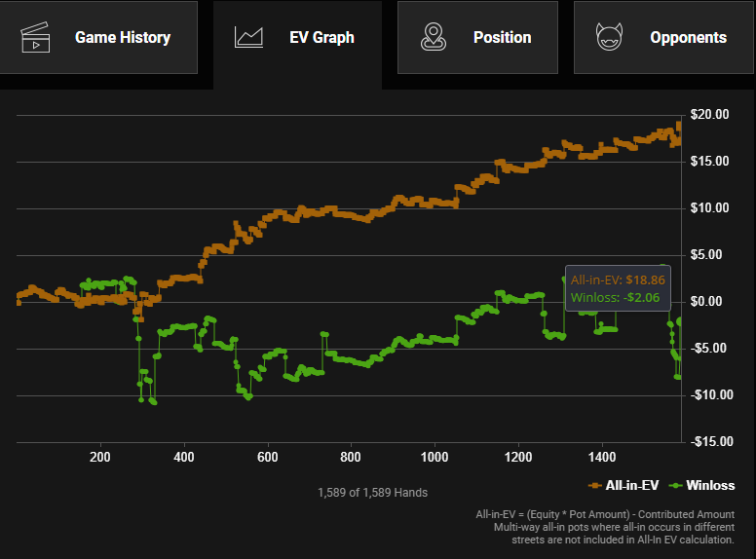Select the EV Graph tab

[297, 45]
